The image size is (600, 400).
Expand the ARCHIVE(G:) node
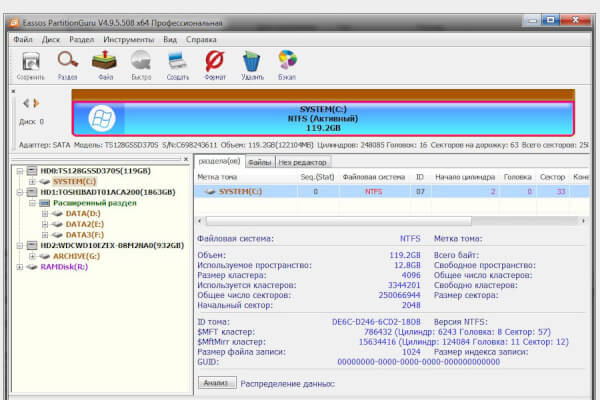pyautogui.click(x=32, y=256)
